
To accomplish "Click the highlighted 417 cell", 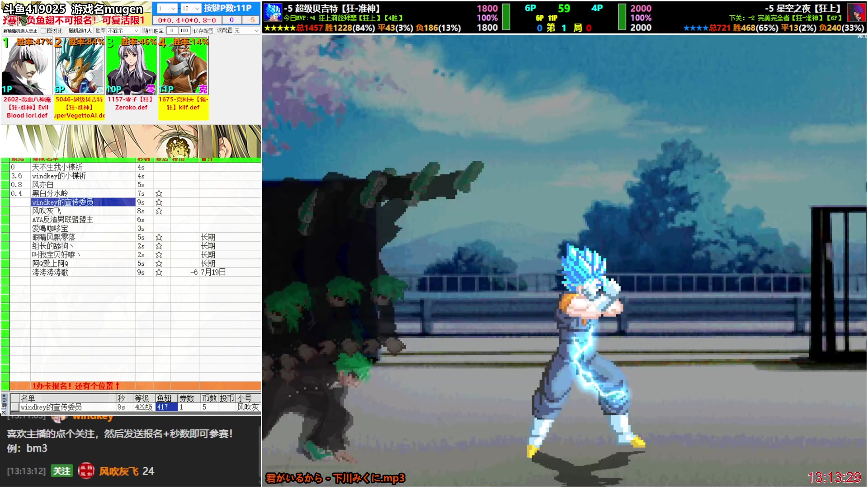I will click(x=166, y=407).
